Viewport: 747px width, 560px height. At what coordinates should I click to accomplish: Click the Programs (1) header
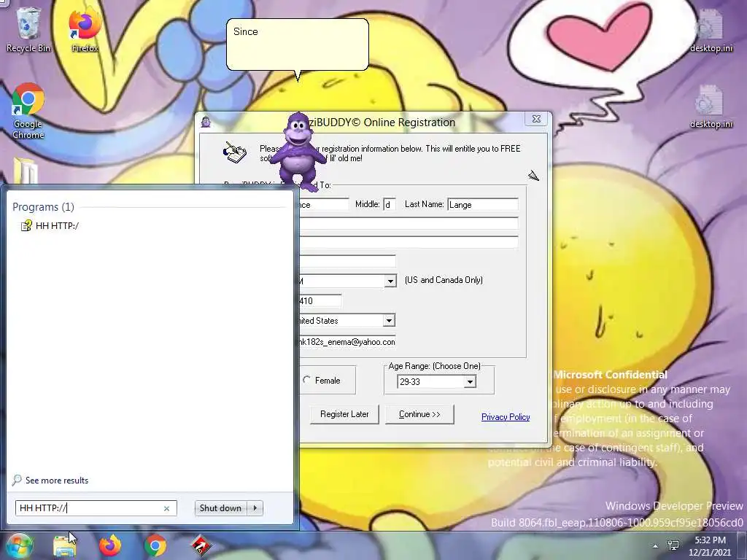tap(43, 207)
